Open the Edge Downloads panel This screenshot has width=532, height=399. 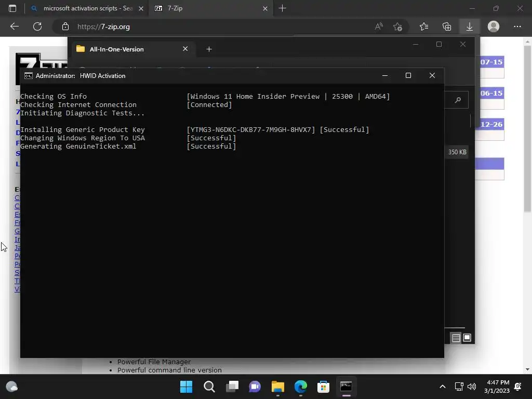tap(470, 26)
